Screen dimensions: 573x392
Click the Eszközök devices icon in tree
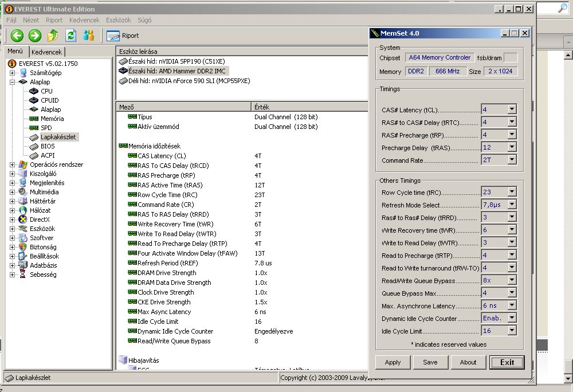[23, 228]
